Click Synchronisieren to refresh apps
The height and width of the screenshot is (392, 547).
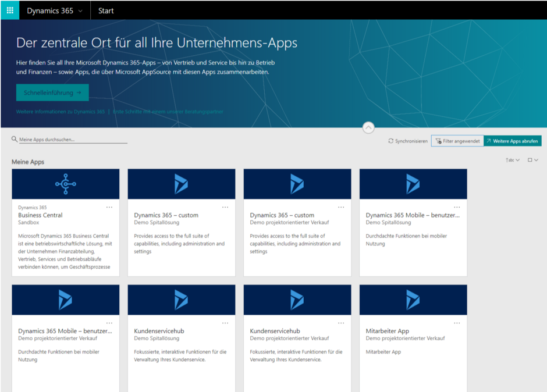(408, 141)
